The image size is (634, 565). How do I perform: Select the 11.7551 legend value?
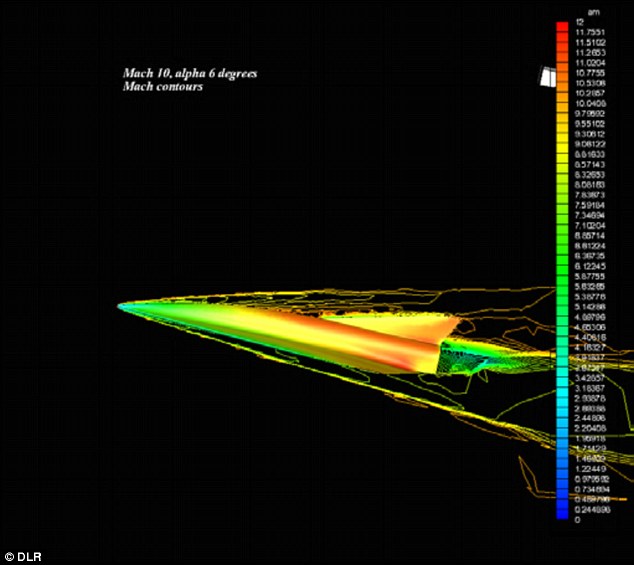coord(587,31)
